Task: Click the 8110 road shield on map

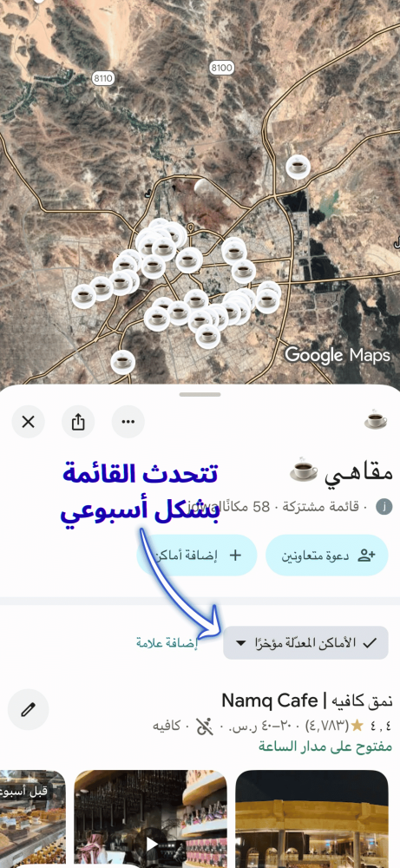Action: [102, 78]
